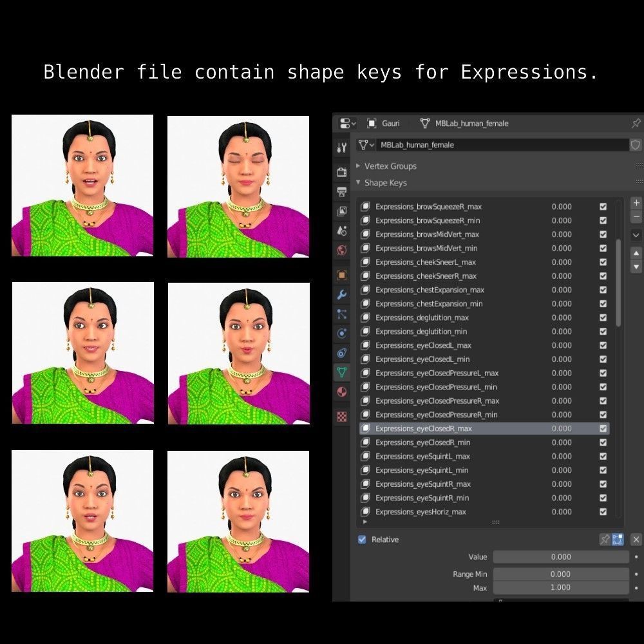Expand the shape key list filter arrow
Image resolution: width=644 pixels, height=644 pixels.
pos(365,522)
